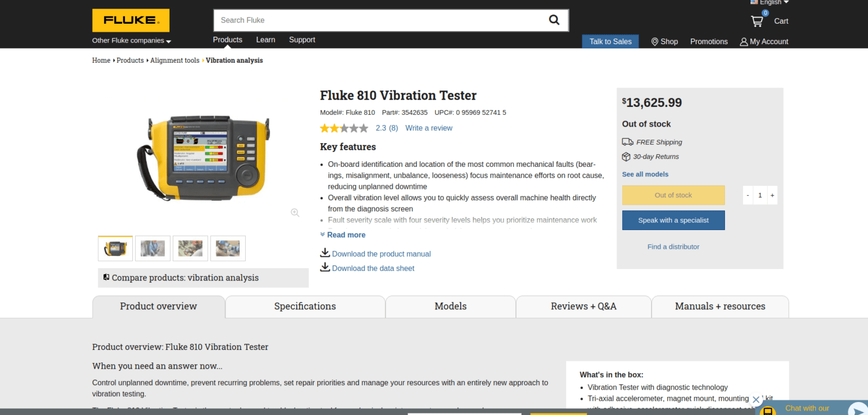Screen dimensions: 868x415
Task: Open the chat widget at bottom right
Action: 806,408
